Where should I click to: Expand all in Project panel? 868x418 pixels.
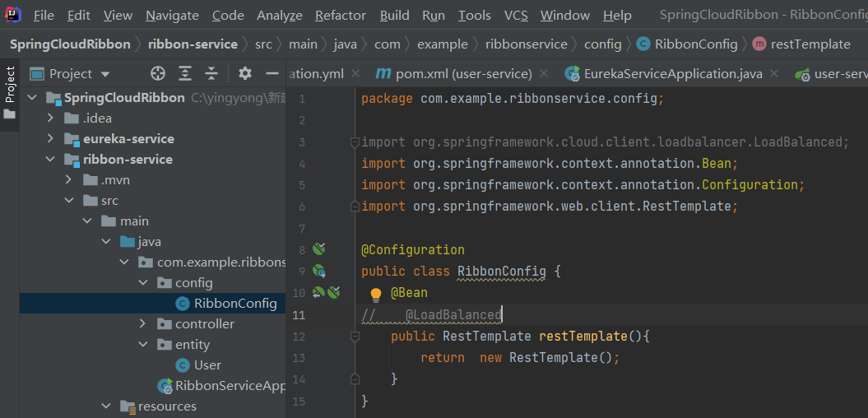click(185, 73)
